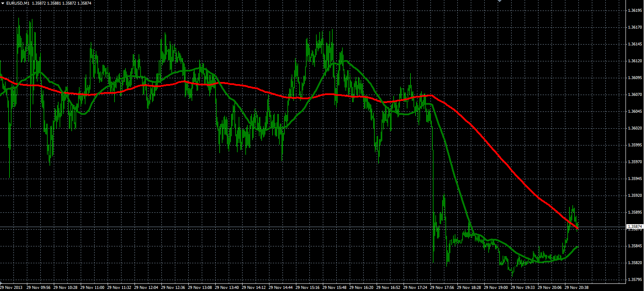644x291 pixels.
Task: Click the current price label 1.35874
Action: point(634,227)
